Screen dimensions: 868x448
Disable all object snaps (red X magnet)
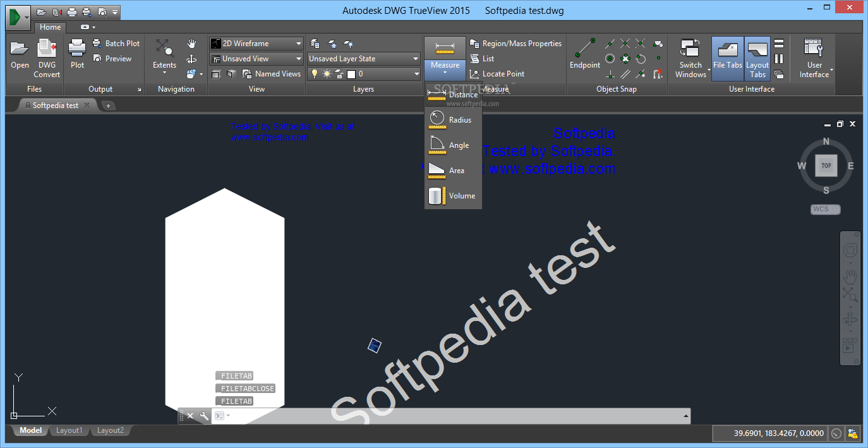658,74
